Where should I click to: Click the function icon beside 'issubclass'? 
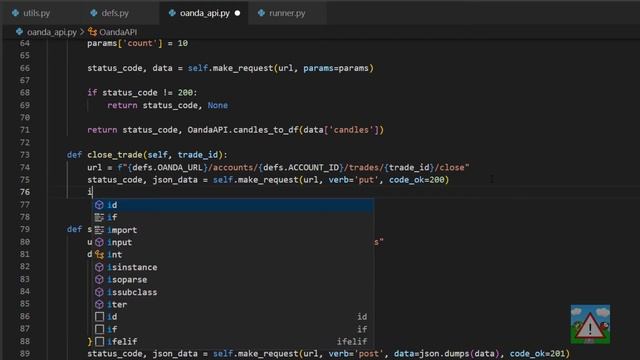click(99, 292)
